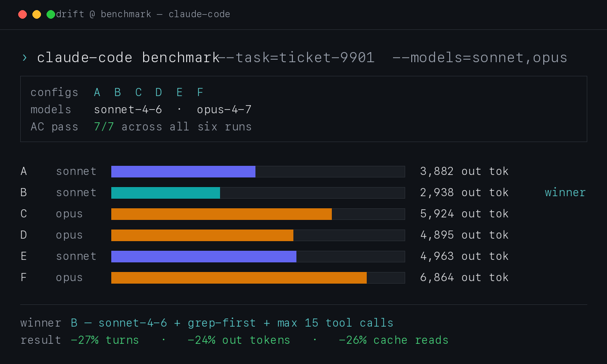Click 'sonnet' label in row E

pyautogui.click(x=76, y=256)
